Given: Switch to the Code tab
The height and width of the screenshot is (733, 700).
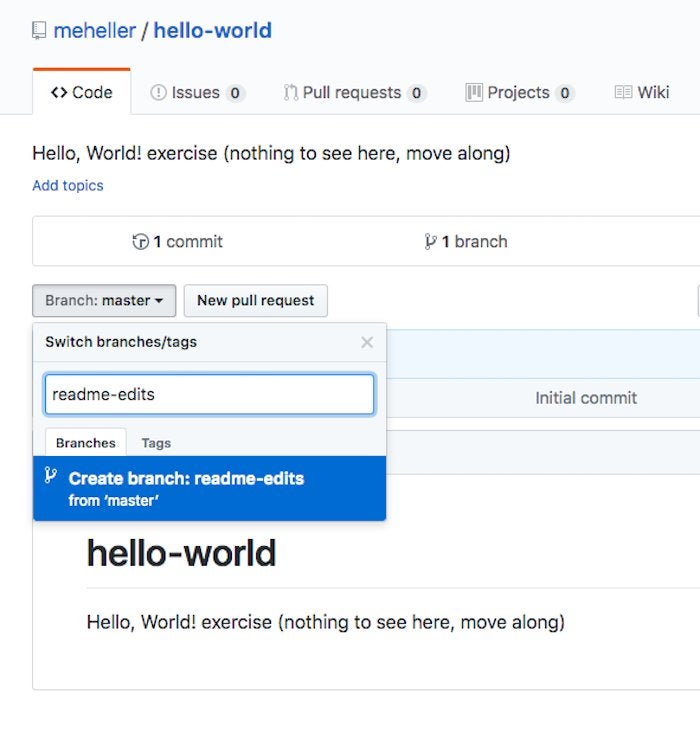Looking at the screenshot, I should (x=82, y=92).
